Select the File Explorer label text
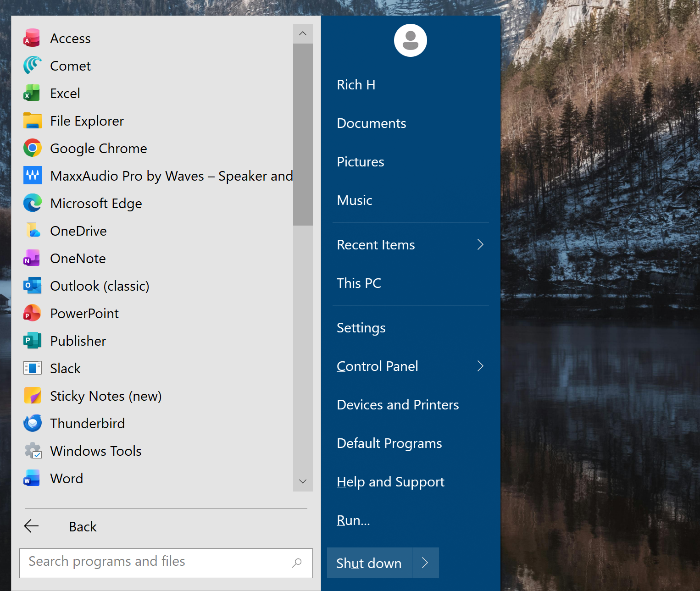This screenshot has width=700, height=591. pyautogui.click(x=87, y=121)
